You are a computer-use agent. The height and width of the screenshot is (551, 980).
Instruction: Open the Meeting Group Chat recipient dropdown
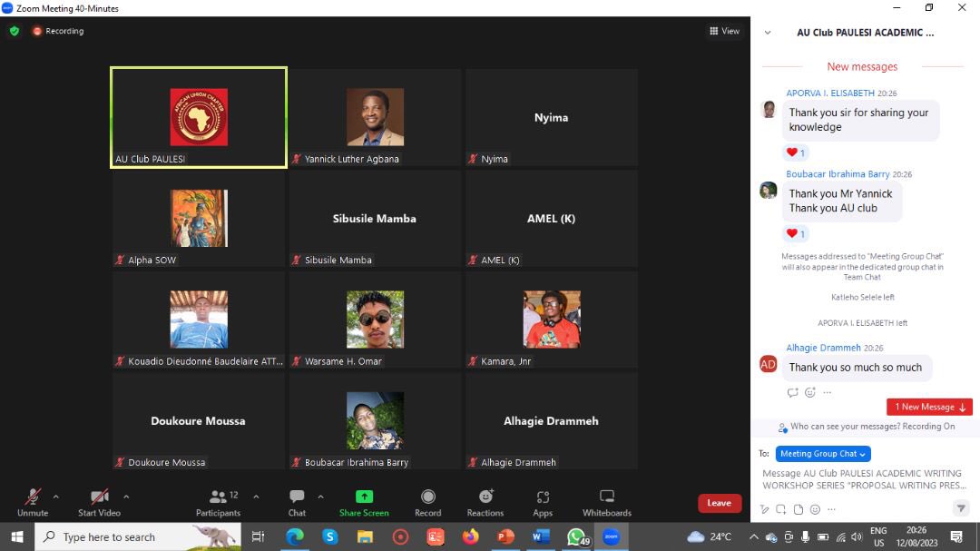[822, 454]
